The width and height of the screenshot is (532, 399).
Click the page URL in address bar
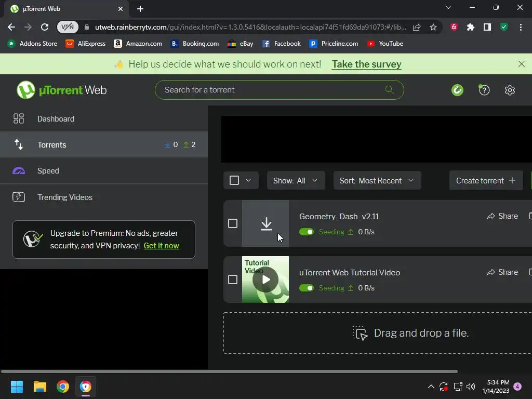(x=250, y=27)
